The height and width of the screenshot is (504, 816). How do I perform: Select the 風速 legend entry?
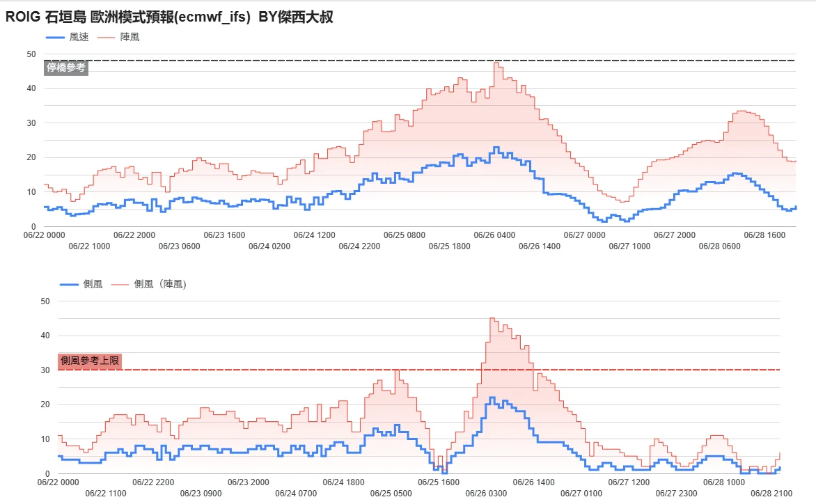pyautogui.click(x=68, y=37)
